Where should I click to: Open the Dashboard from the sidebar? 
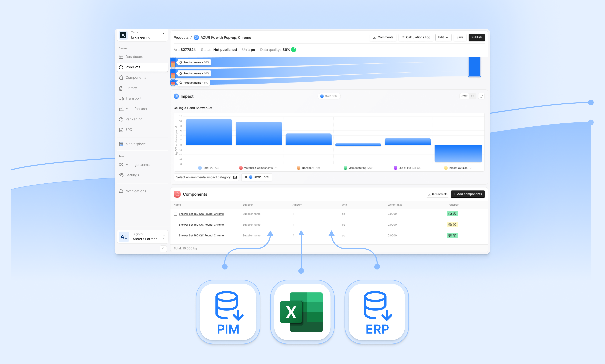click(x=122, y=57)
